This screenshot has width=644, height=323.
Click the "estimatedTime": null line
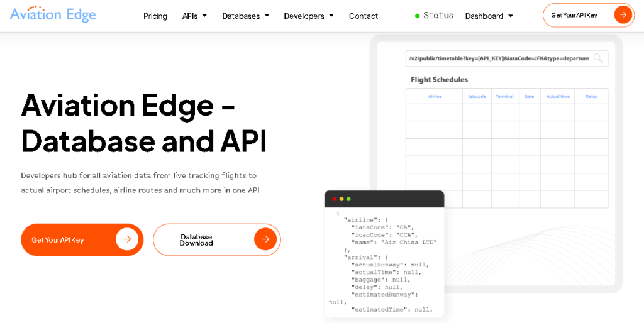point(392,309)
